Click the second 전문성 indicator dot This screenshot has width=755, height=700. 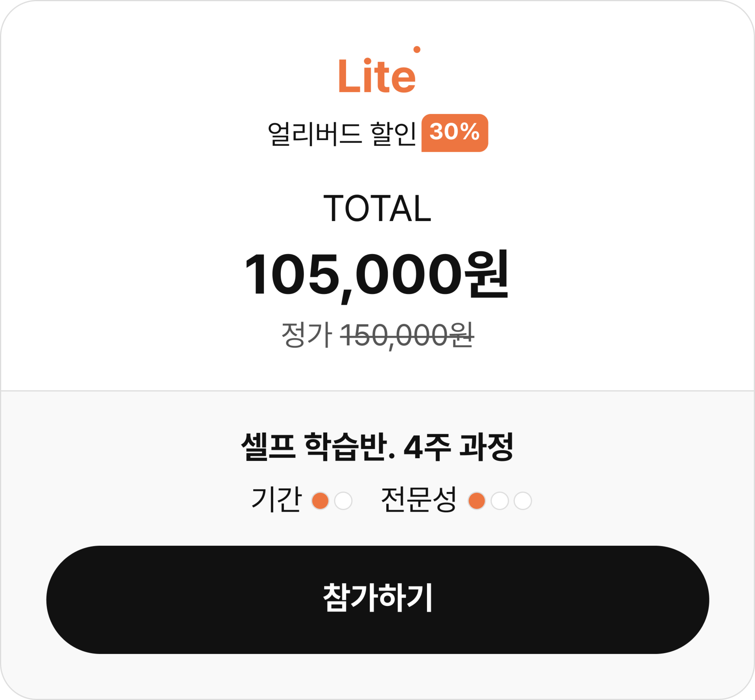click(x=500, y=501)
